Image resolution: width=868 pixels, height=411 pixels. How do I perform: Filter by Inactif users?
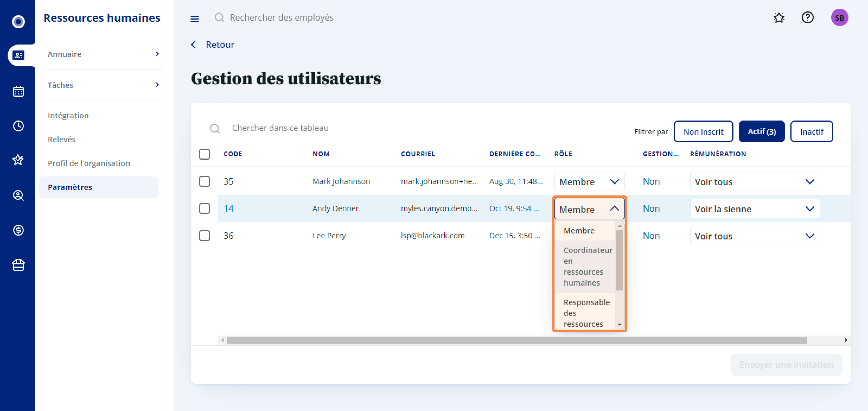click(x=811, y=131)
